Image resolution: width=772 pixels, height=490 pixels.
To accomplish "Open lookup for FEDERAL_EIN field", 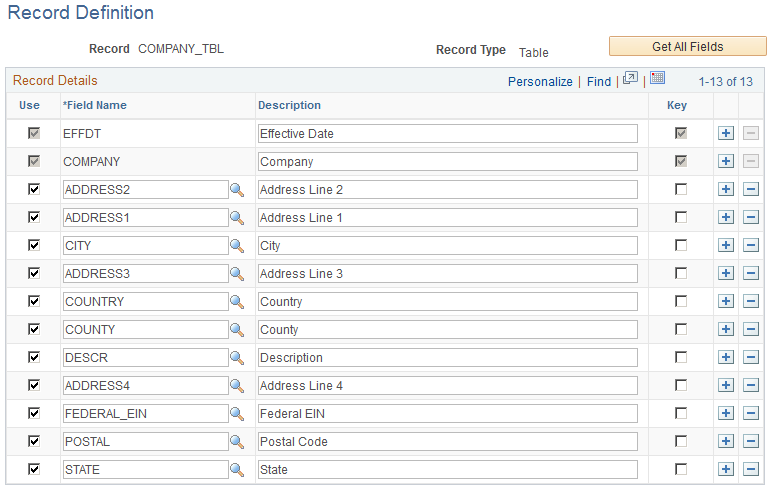I will pos(237,414).
